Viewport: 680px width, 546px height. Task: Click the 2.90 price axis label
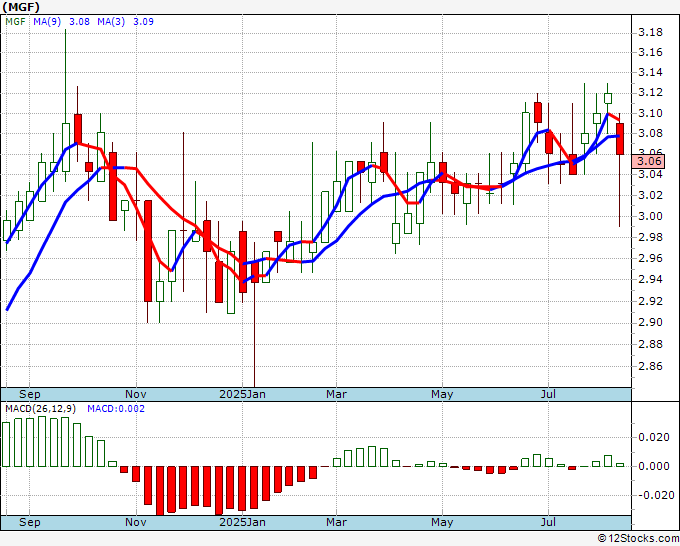[x=651, y=322]
